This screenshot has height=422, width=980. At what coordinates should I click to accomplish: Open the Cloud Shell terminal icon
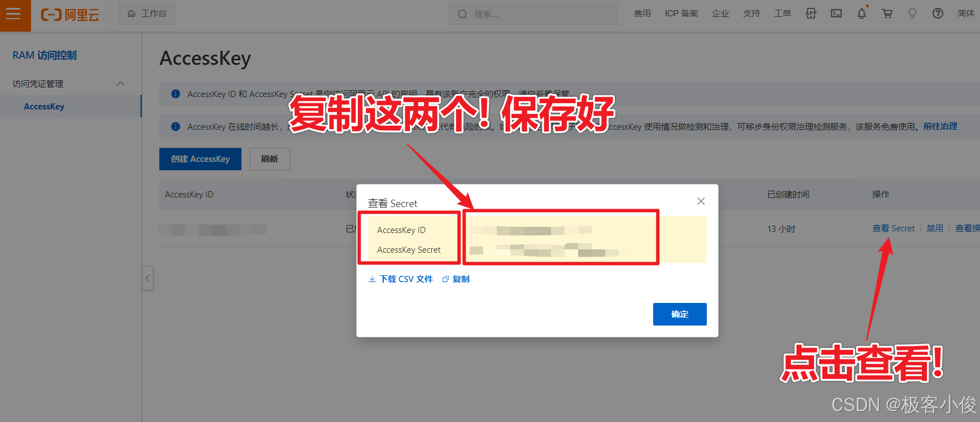coord(836,14)
